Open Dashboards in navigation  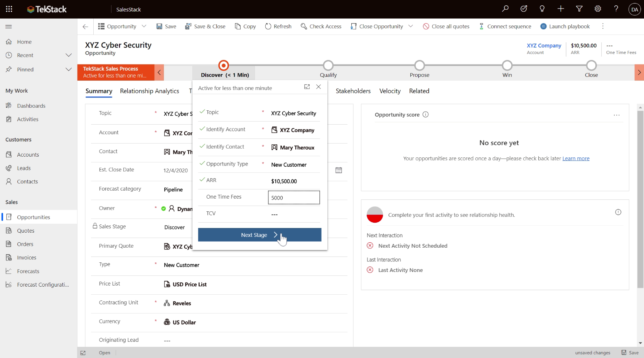31,106
